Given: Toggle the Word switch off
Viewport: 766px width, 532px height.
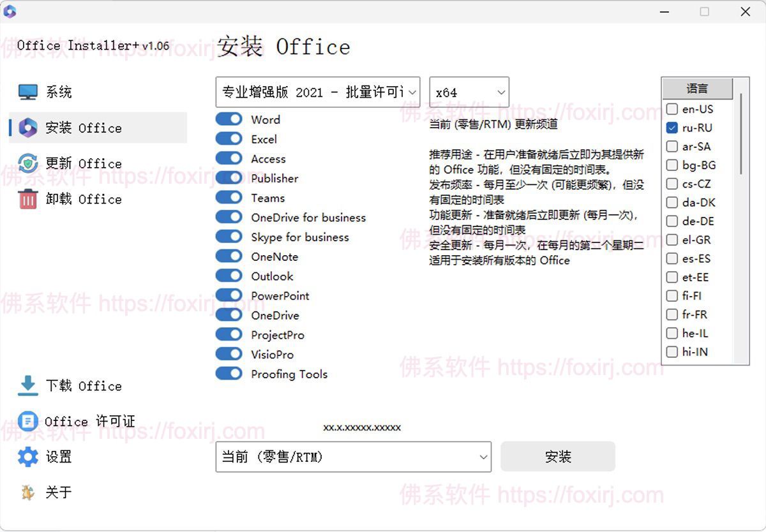Looking at the screenshot, I should click(x=229, y=119).
